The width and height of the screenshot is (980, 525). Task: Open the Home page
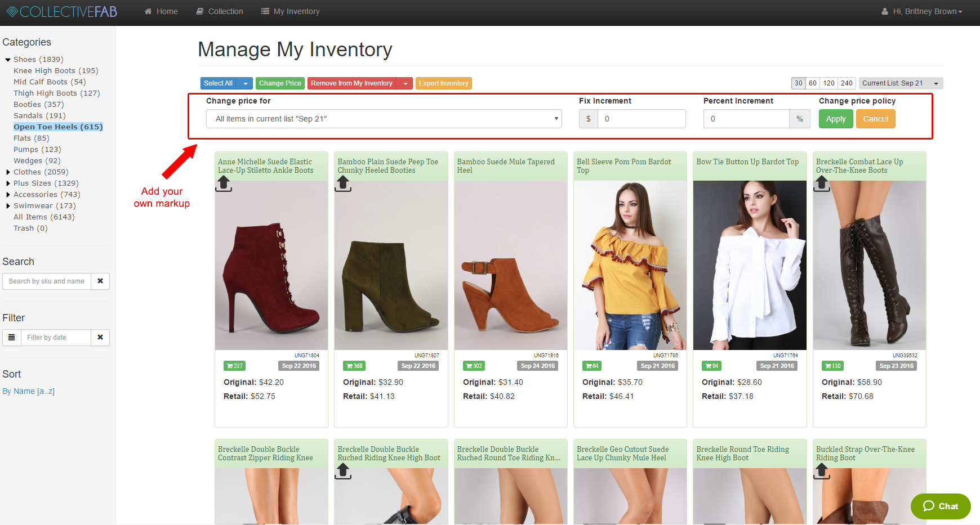pos(161,11)
